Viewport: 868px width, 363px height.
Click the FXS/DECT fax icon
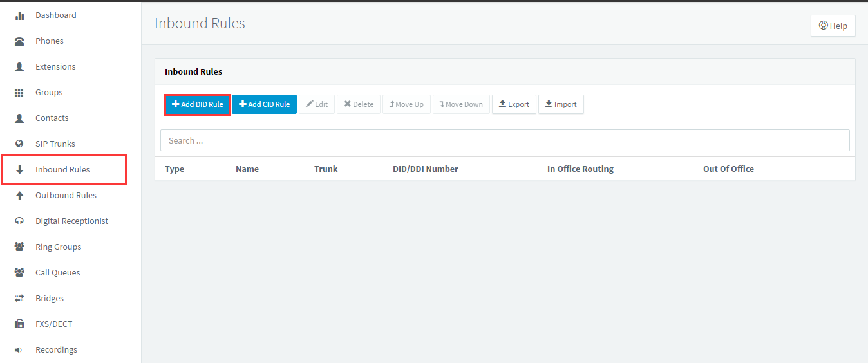19,324
